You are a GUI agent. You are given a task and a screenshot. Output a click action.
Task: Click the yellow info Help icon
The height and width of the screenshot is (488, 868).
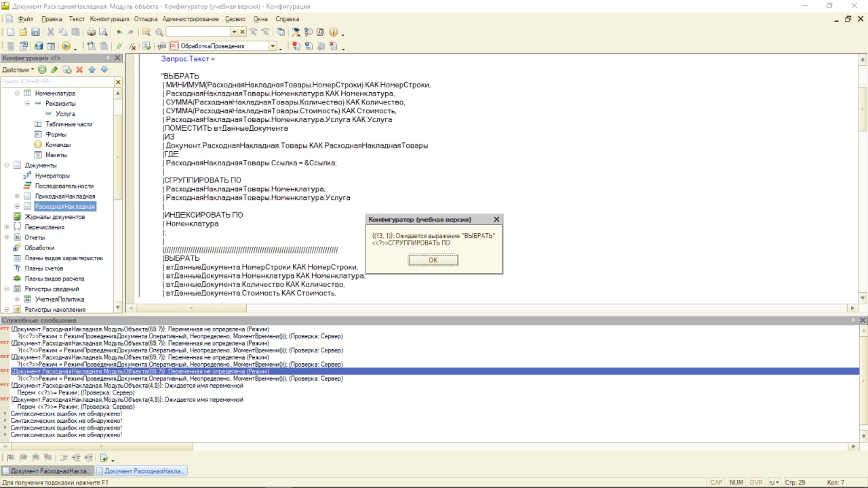[x=333, y=32]
